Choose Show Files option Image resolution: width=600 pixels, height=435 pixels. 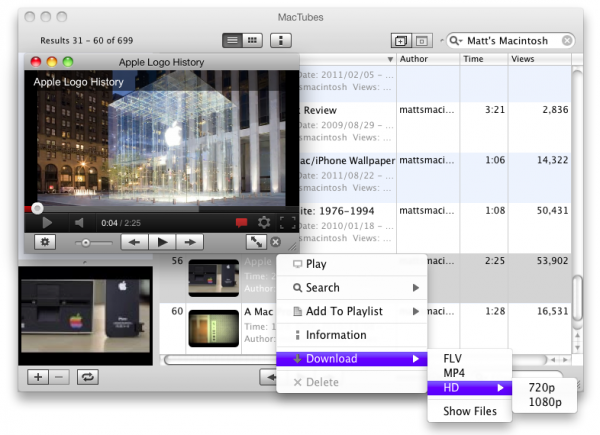[470, 411]
